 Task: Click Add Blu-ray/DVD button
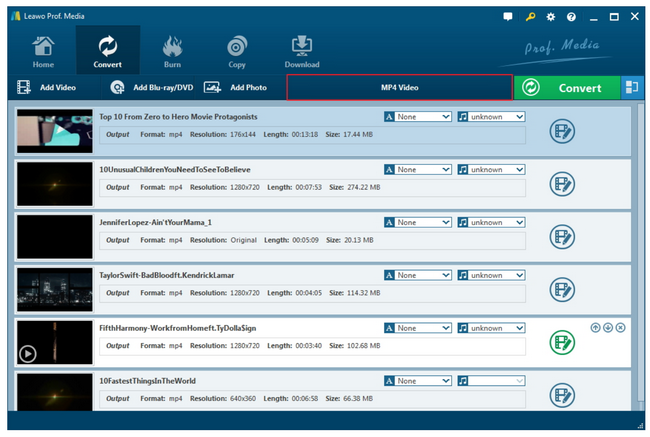(152, 87)
